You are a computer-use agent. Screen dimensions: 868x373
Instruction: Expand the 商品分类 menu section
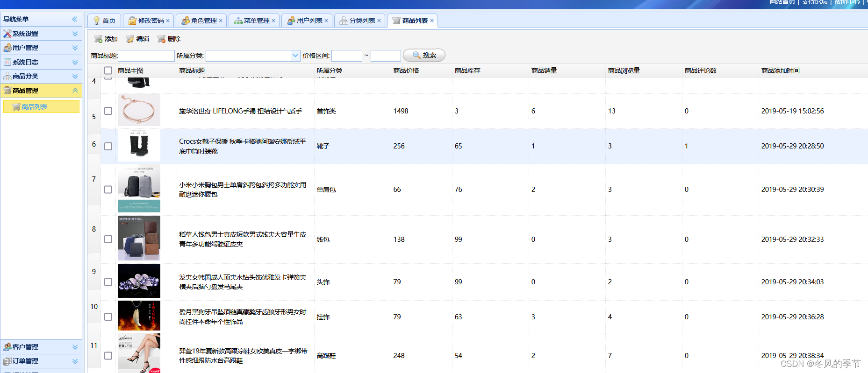75,76
